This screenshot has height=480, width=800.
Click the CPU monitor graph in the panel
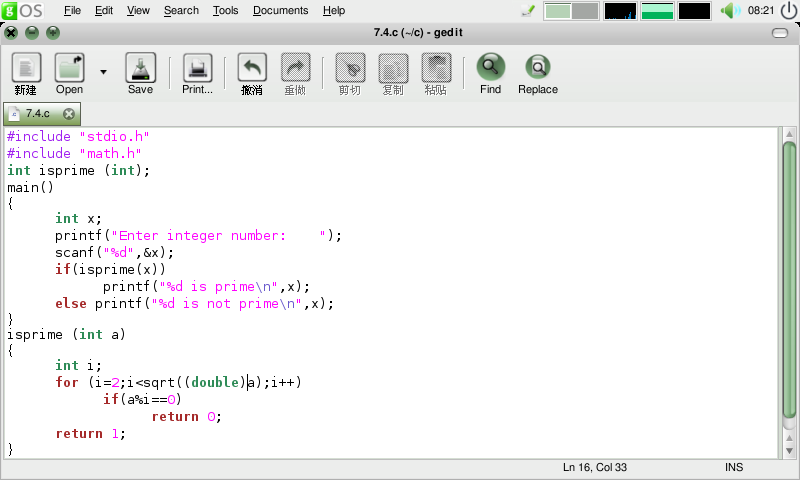620,11
